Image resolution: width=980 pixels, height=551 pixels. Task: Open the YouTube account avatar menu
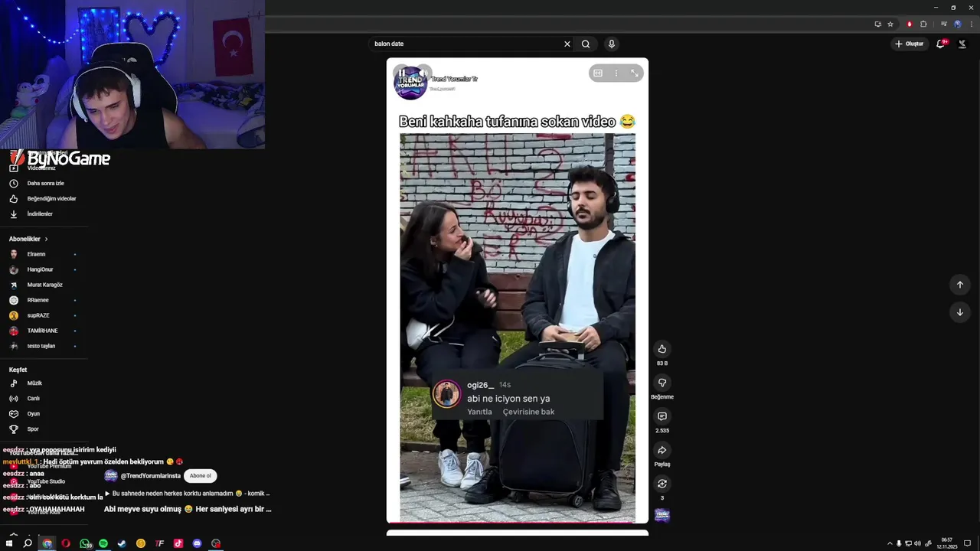coord(962,44)
